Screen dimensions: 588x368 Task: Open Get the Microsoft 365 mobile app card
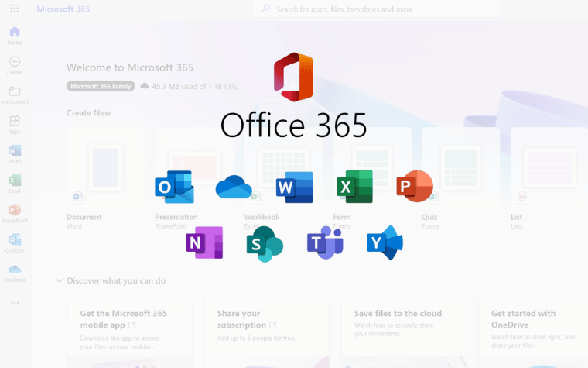[130, 332]
